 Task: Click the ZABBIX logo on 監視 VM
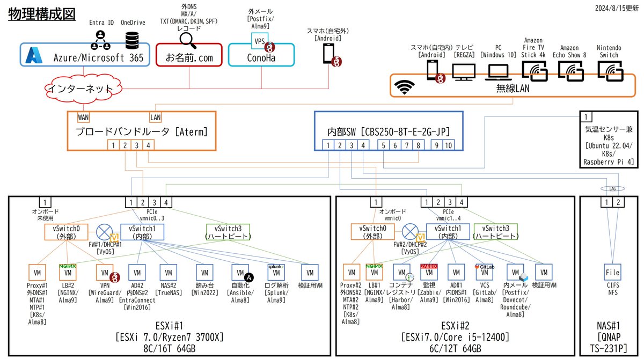pos(429,266)
